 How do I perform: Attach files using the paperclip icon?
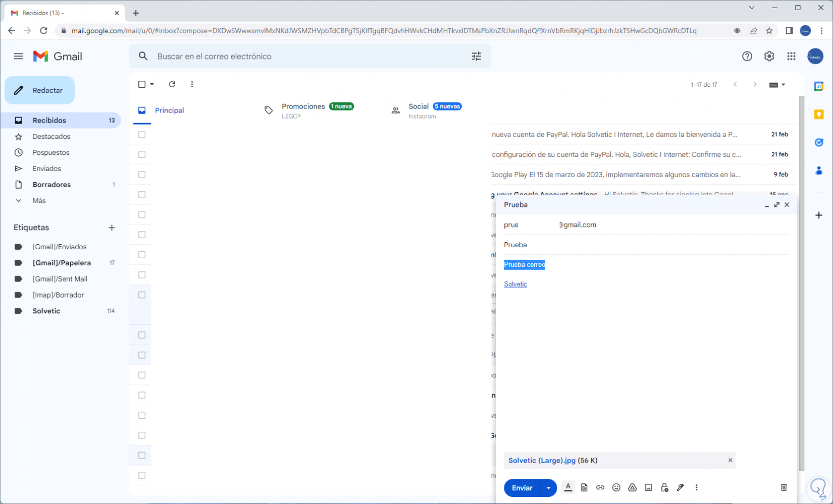tap(584, 487)
